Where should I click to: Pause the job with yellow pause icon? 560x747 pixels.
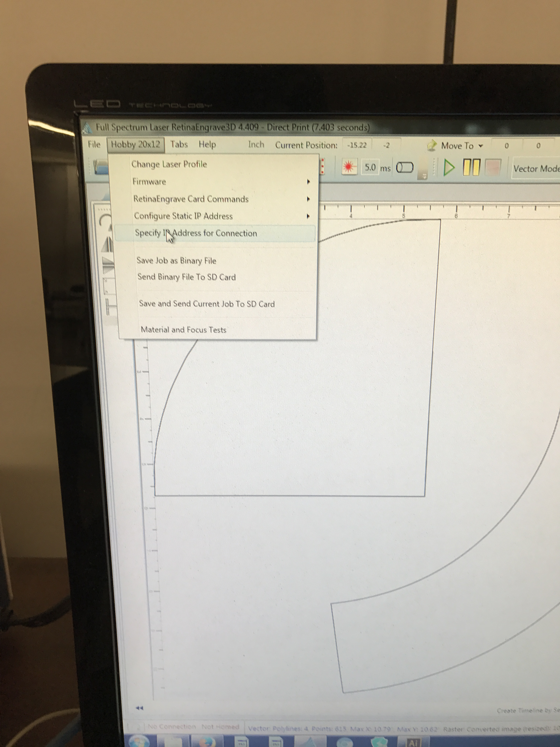pos(471,167)
